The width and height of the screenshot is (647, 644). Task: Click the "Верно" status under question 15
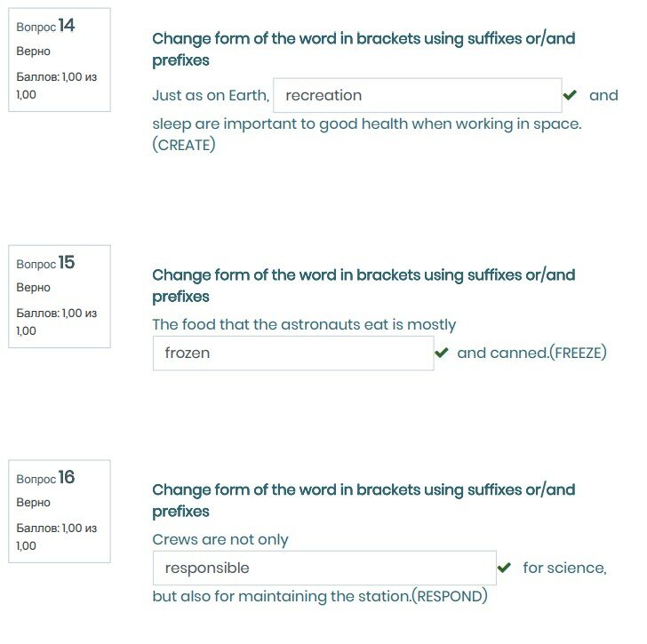pyautogui.click(x=34, y=288)
